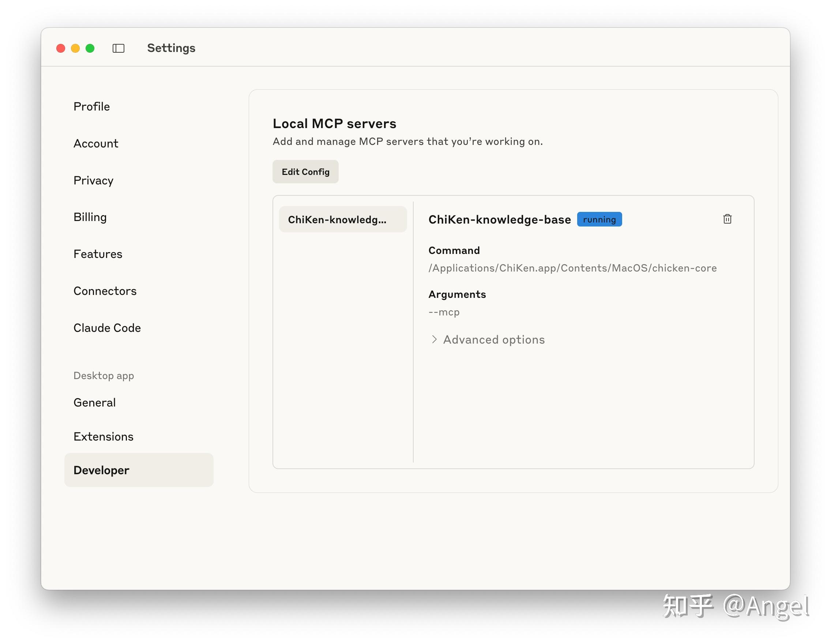This screenshot has width=831, height=644.
Task: Click the chicken-core command path text
Action: click(x=572, y=268)
